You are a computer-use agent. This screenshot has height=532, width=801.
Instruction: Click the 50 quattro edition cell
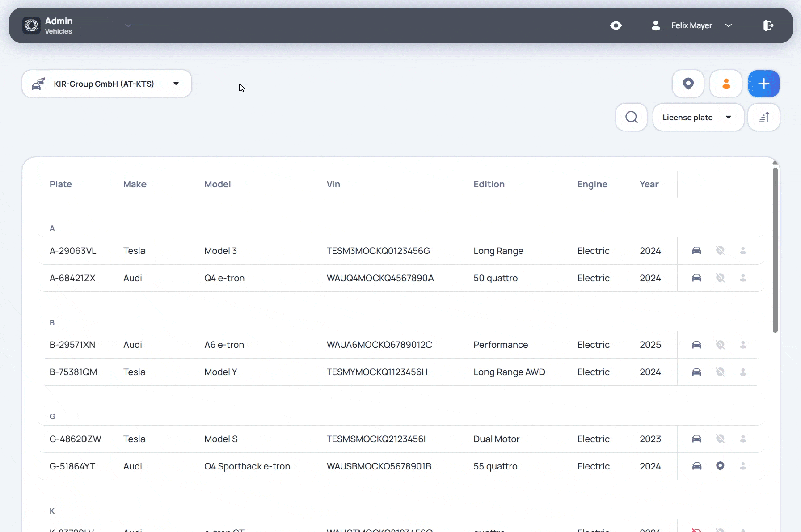tap(496, 278)
